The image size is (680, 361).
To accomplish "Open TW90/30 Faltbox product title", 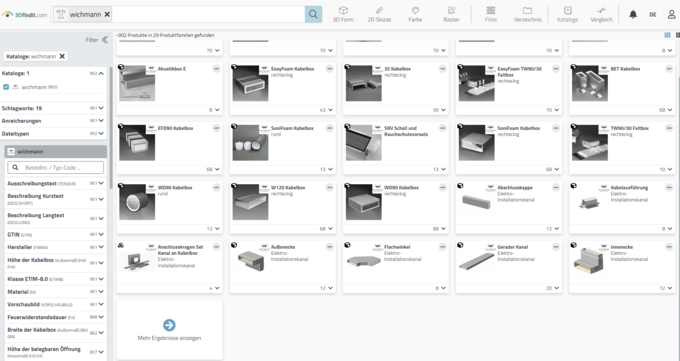I will click(x=630, y=128).
